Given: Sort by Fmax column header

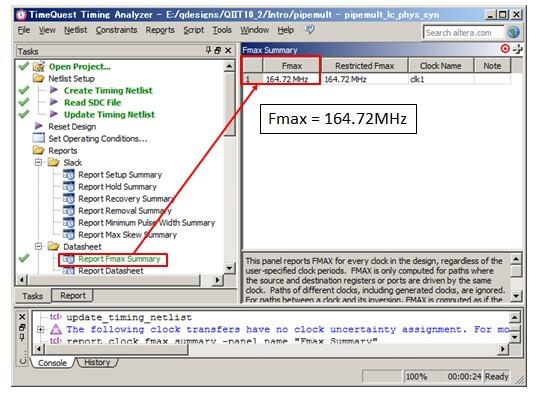Looking at the screenshot, I should click(292, 66).
